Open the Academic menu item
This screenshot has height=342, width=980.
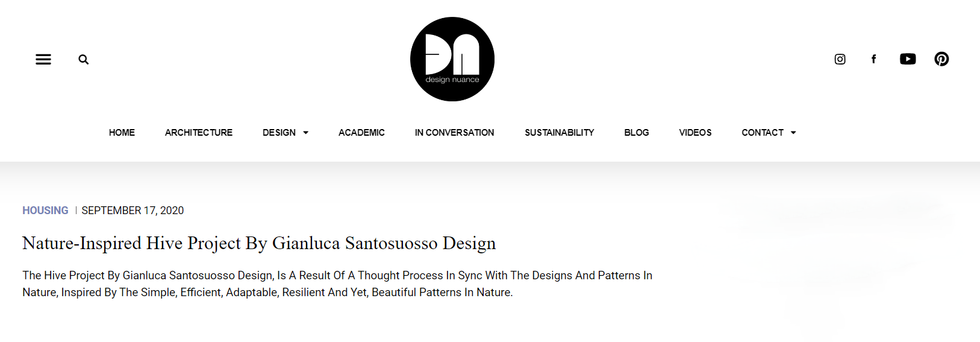click(x=361, y=133)
